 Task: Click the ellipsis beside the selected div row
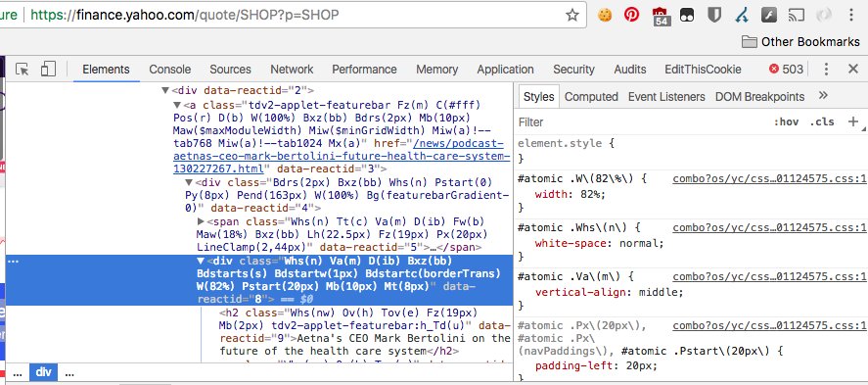15,261
